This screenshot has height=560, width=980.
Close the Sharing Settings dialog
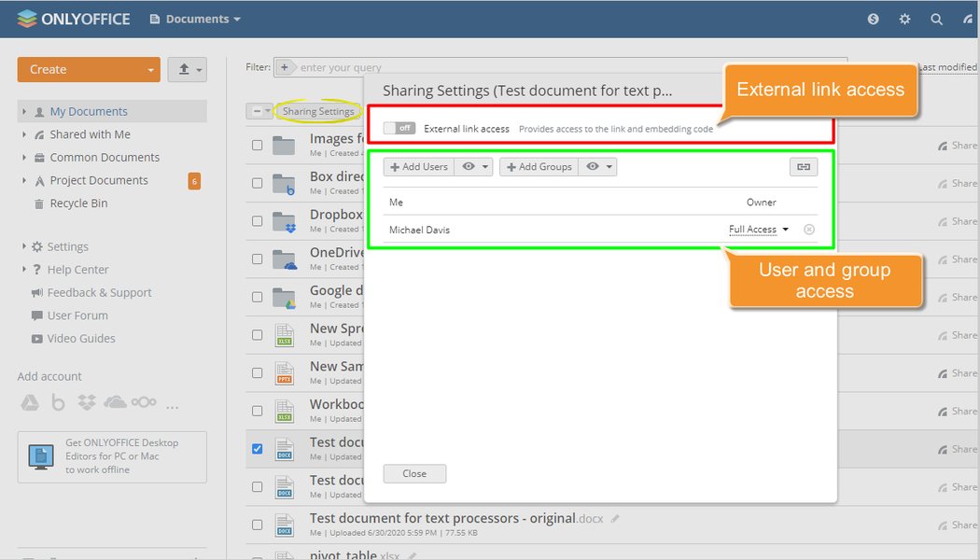coord(415,474)
